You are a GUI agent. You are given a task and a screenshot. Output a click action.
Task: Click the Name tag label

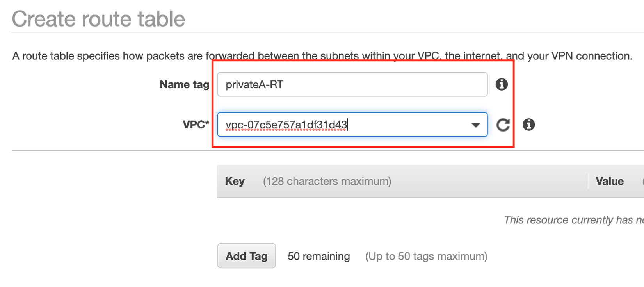[184, 84]
